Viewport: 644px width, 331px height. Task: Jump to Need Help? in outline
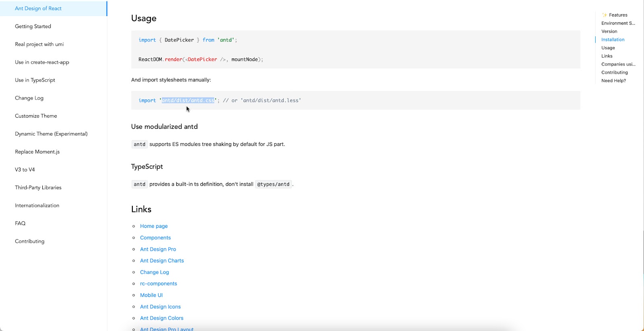click(x=614, y=81)
